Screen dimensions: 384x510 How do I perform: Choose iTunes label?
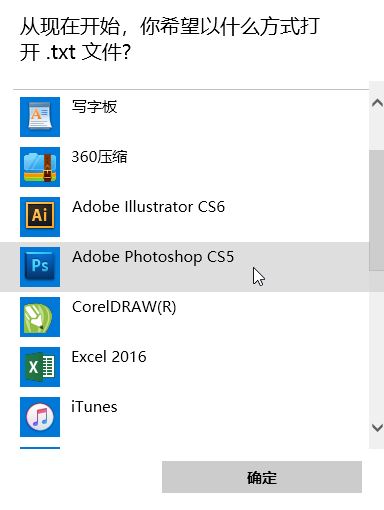(x=94, y=407)
